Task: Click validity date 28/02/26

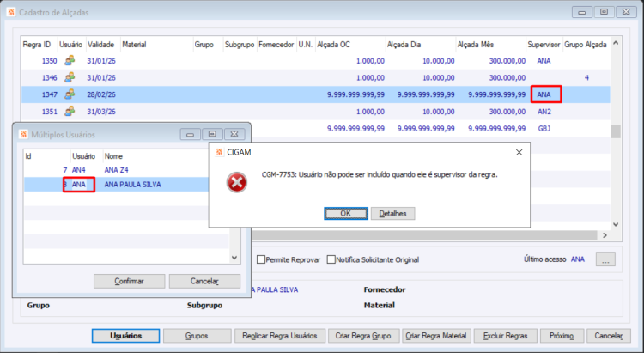Action: 101,94
